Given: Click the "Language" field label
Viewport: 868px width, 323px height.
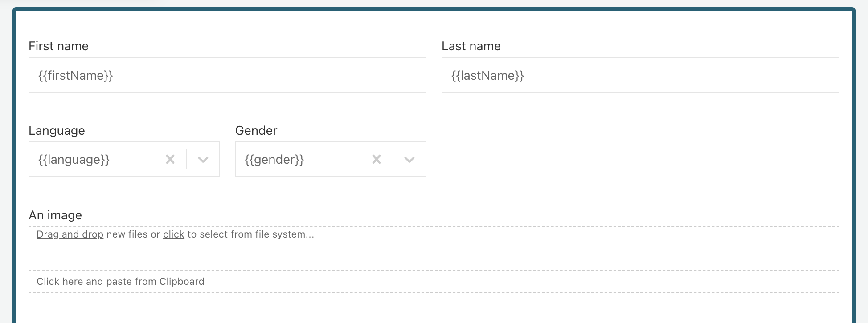Looking at the screenshot, I should (57, 131).
